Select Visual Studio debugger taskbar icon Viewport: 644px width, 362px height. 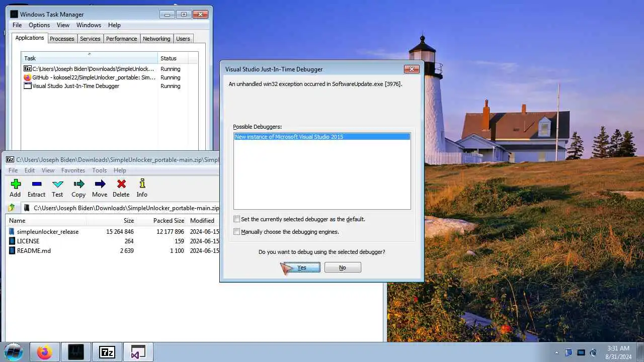[138, 352]
